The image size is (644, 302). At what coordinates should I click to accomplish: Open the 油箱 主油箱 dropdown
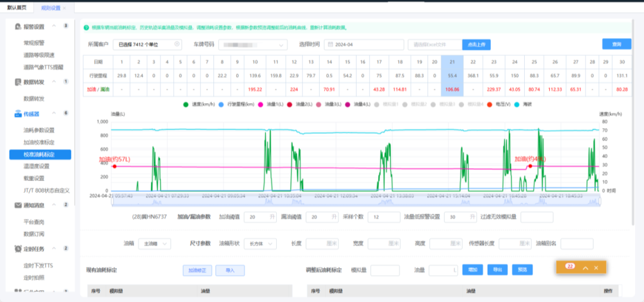click(x=154, y=244)
